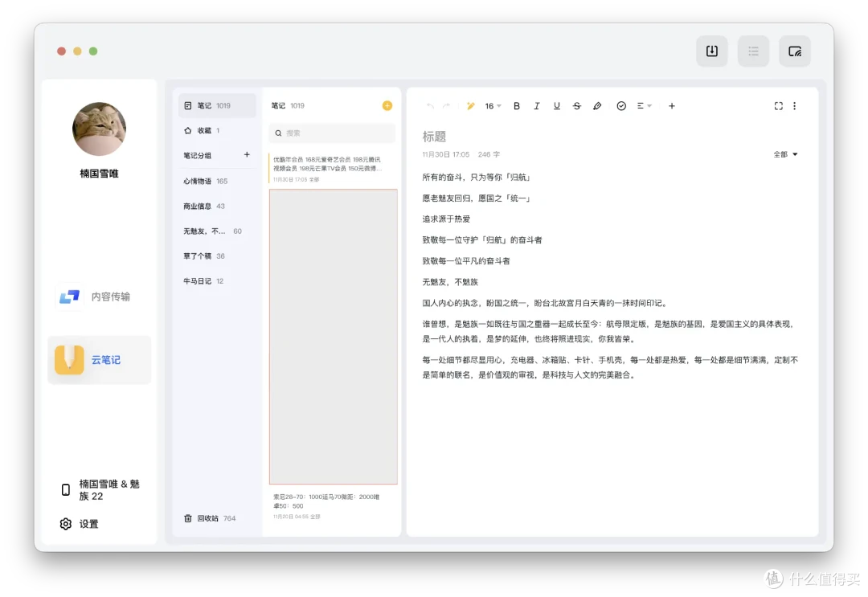Open the 内容传输 content transfer section
Viewport: 868px width, 597px height.
(x=99, y=296)
